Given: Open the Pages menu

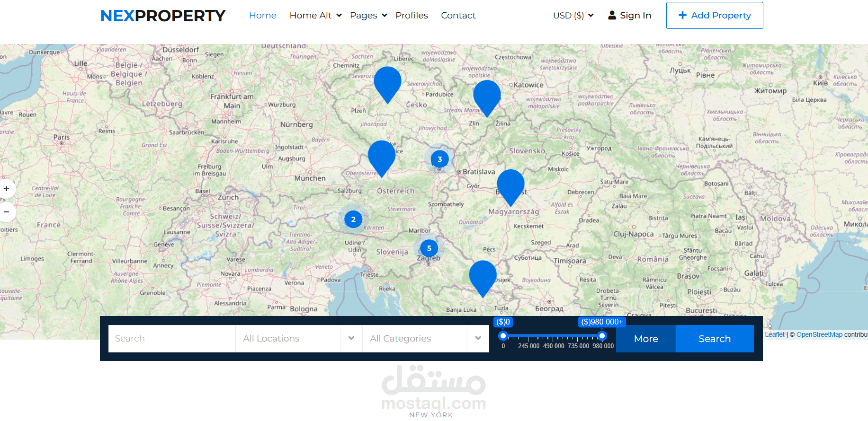Looking at the screenshot, I should 368,15.
